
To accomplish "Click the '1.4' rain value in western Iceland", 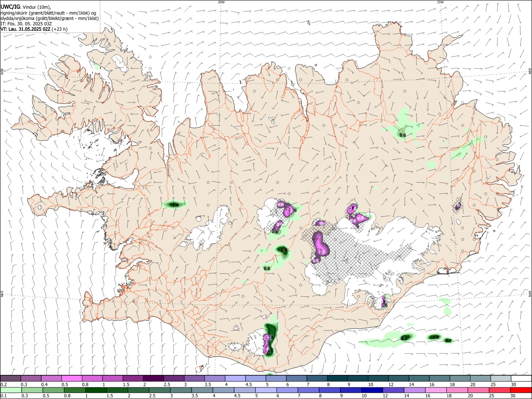I will pos(175,205).
